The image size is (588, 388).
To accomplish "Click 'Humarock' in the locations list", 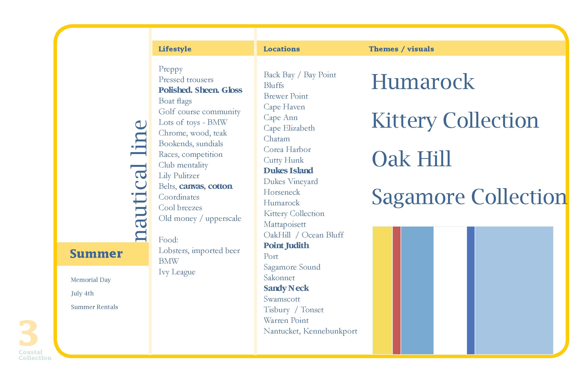I will (282, 203).
